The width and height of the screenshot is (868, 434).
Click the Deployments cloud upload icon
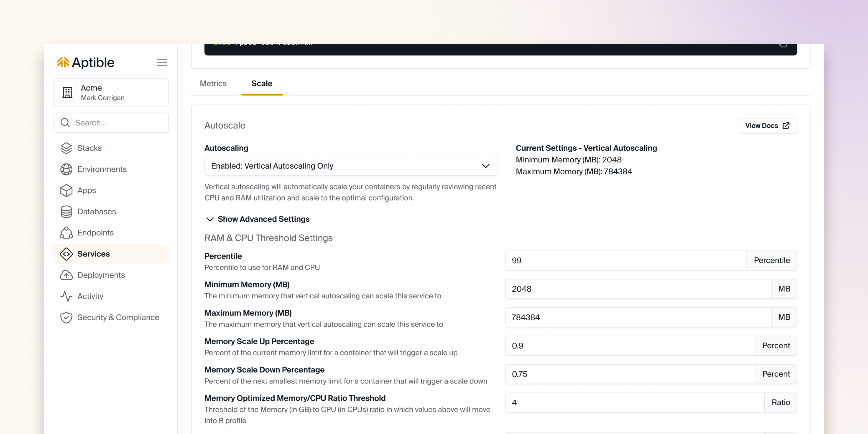pyautogui.click(x=66, y=275)
